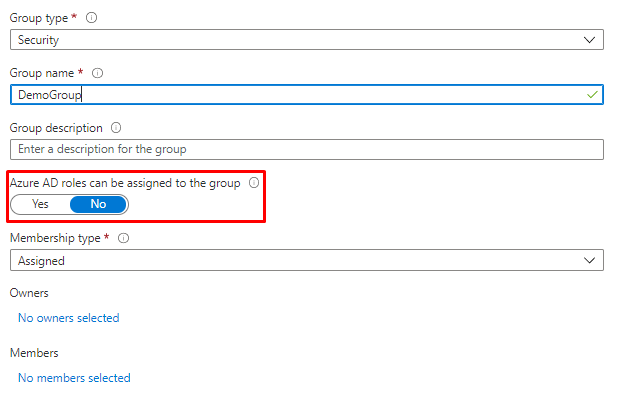Click the Group type field label
The image size is (623, 408).
(38, 18)
